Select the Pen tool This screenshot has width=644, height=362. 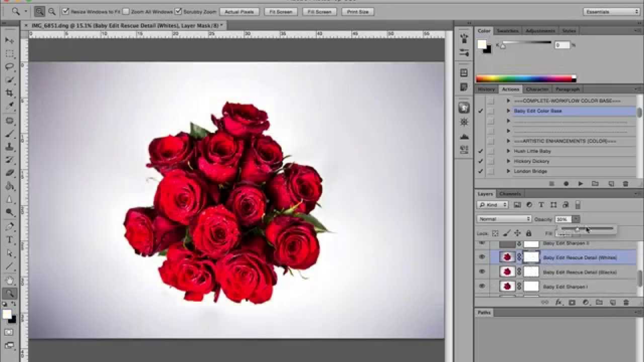(10, 227)
